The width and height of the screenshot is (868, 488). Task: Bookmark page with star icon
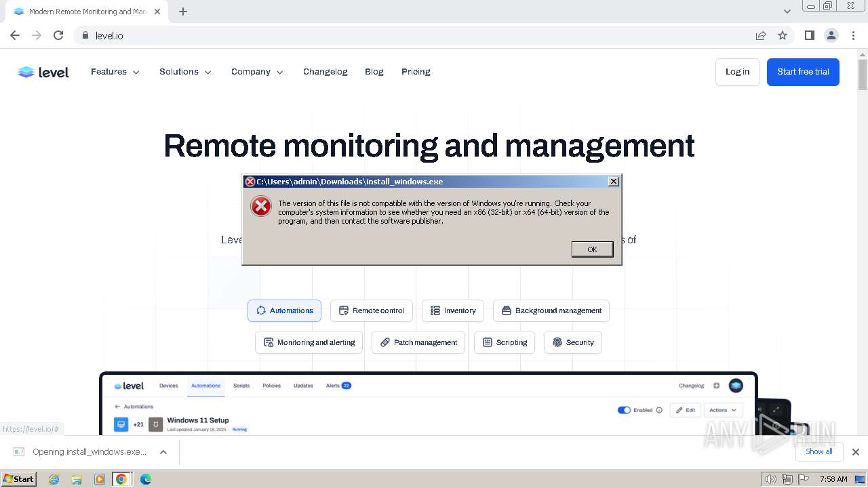(x=783, y=35)
